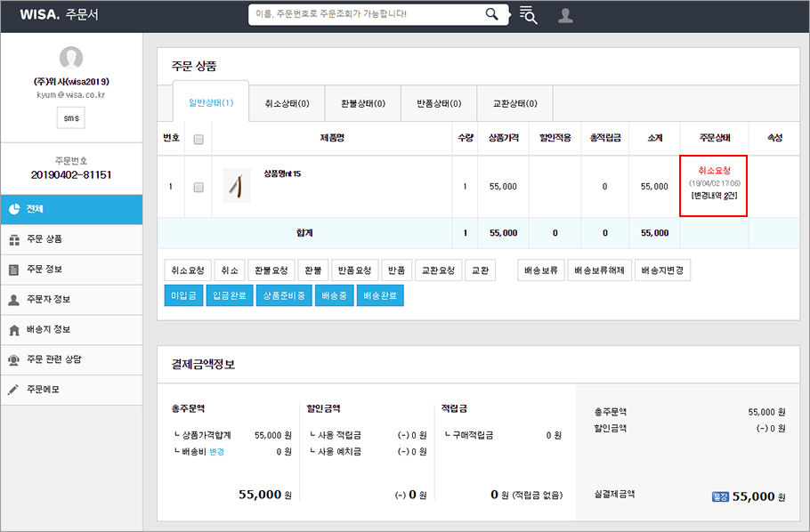Click the 주문자 정보 person icon
Screen dimensions: 810x532
tap(14, 300)
